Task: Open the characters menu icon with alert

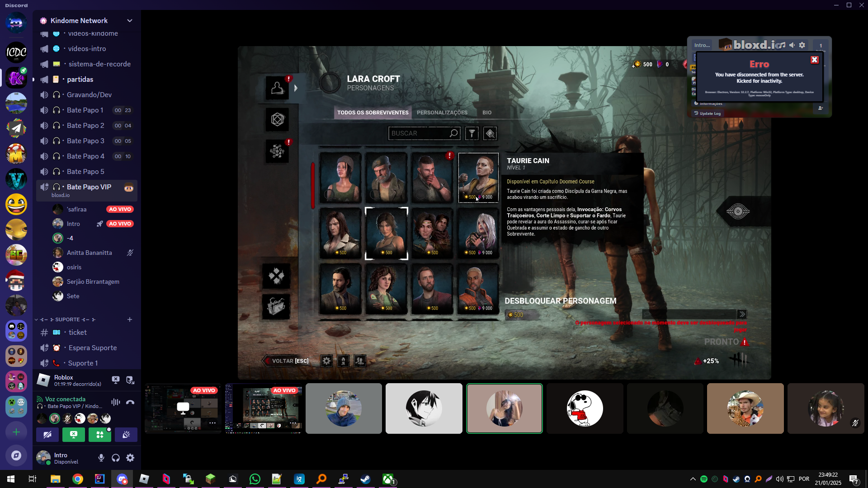Action: click(x=277, y=88)
